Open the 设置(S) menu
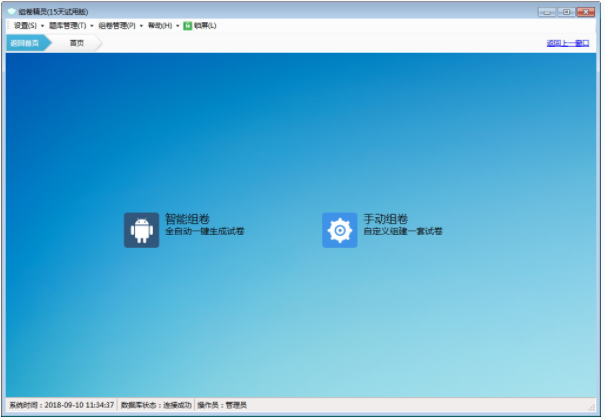 point(25,26)
